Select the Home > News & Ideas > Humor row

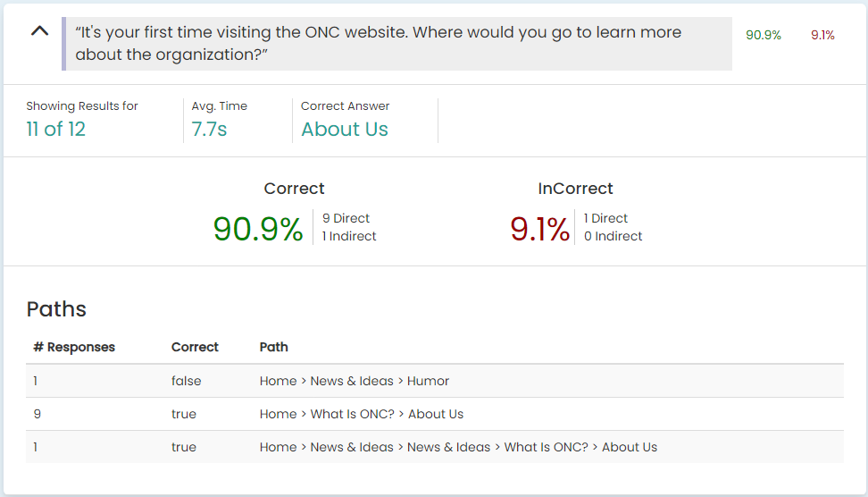tap(435, 381)
